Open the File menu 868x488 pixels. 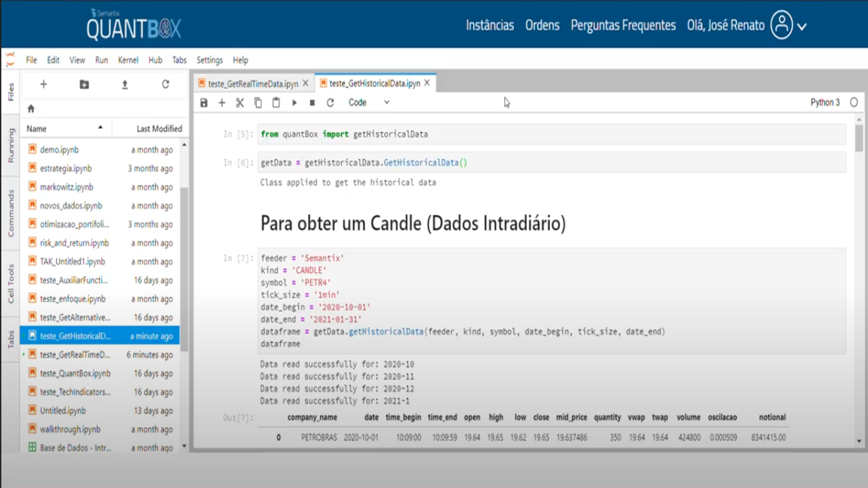tap(31, 60)
